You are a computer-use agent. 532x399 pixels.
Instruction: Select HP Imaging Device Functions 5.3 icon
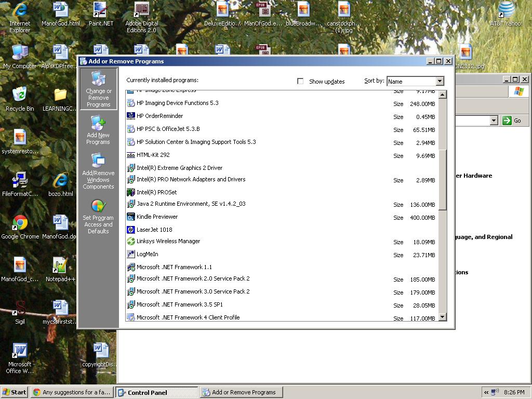click(130, 103)
